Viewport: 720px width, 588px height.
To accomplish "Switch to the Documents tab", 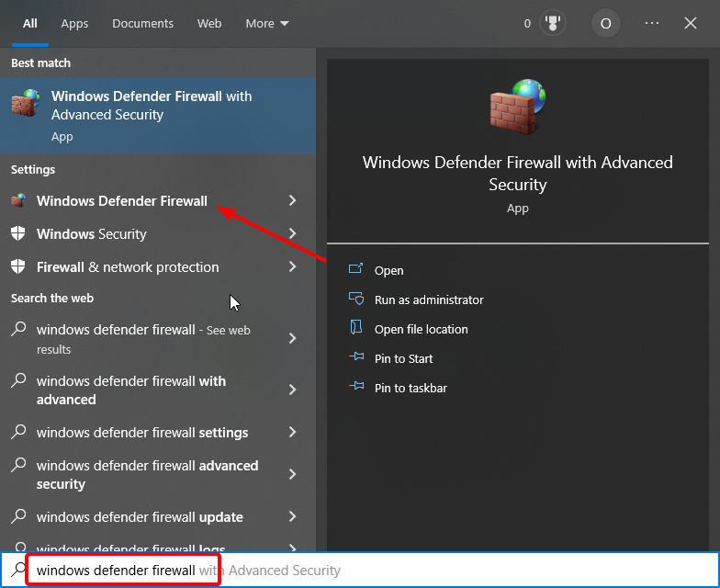I will [143, 24].
